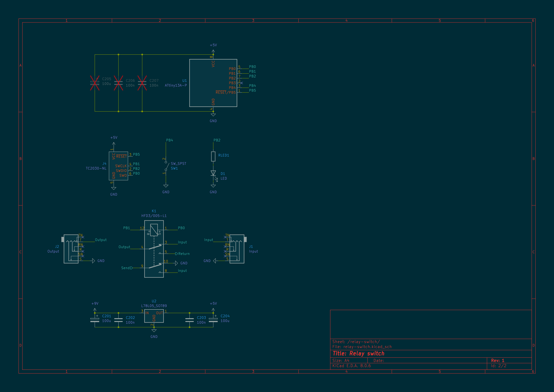Select the crossed-out C205 capacitor symbol

point(95,83)
